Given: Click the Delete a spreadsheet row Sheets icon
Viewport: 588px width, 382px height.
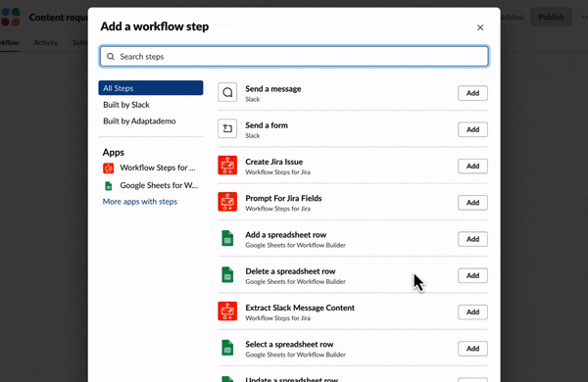Looking at the screenshot, I should 227,275.
